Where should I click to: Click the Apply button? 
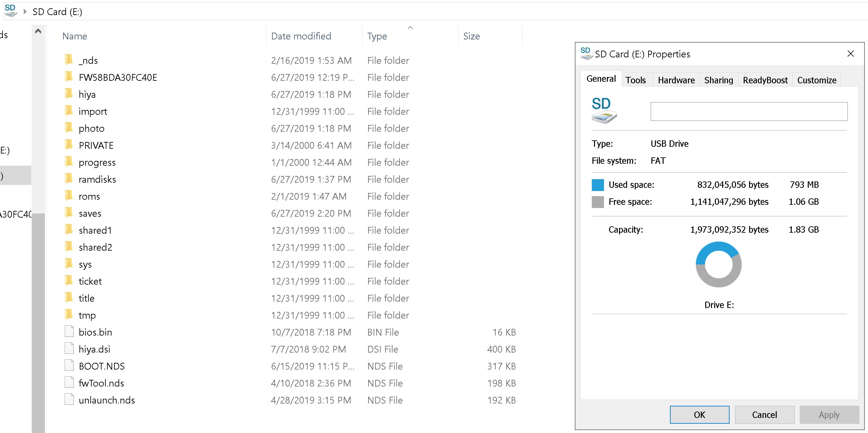pyautogui.click(x=829, y=414)
